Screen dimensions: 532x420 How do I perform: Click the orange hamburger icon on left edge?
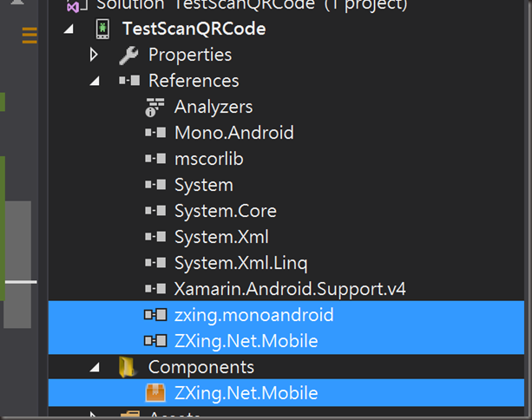[x=30, y=36]
